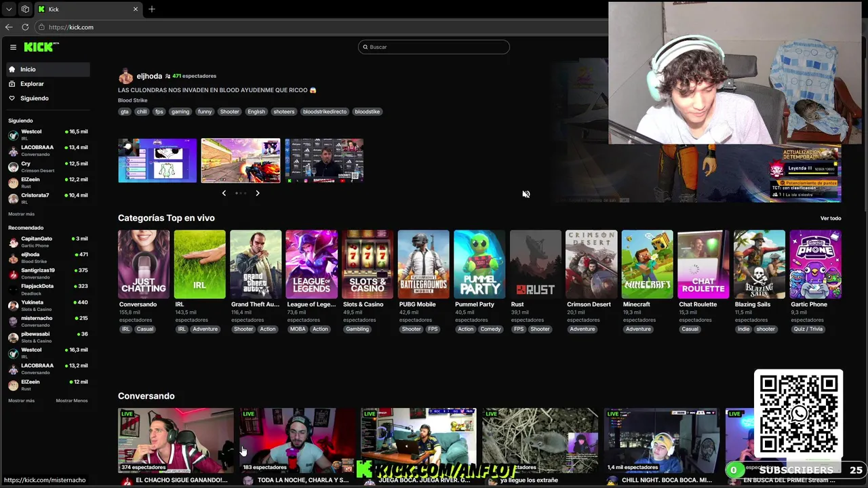This screenshot has height=488, width=868.
Task: Open the Blazing Sails category cover
Action: point(759,264)
